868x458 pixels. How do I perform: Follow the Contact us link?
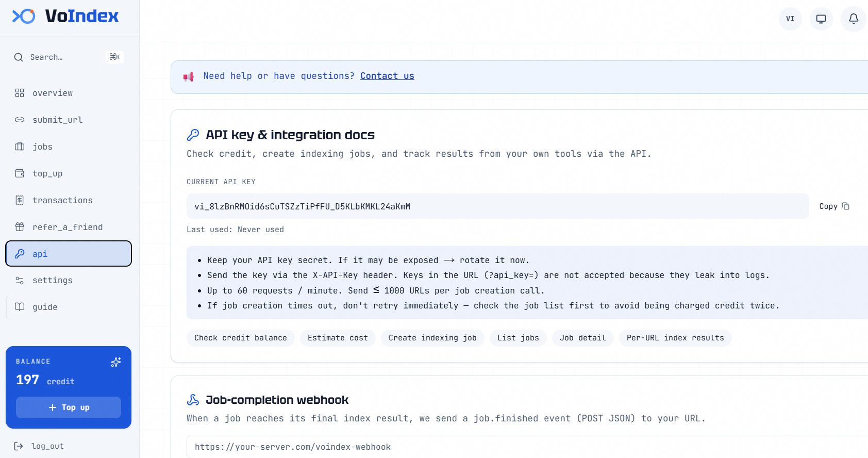[387, 76]
